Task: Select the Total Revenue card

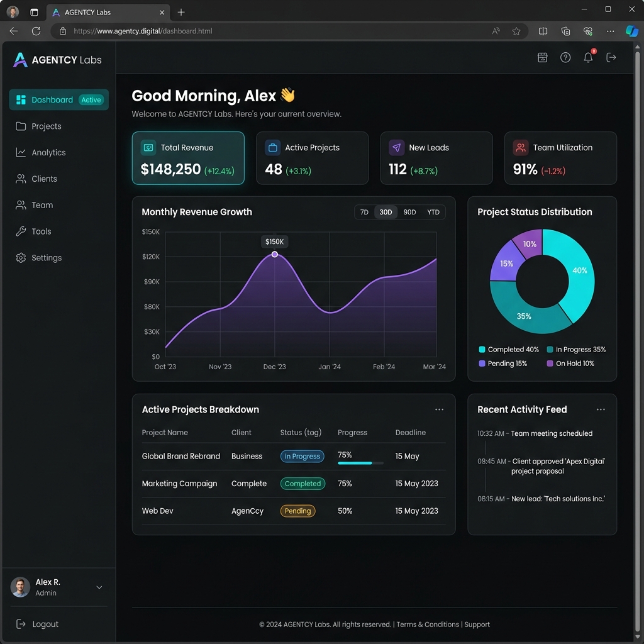Action: coord(188,158)
